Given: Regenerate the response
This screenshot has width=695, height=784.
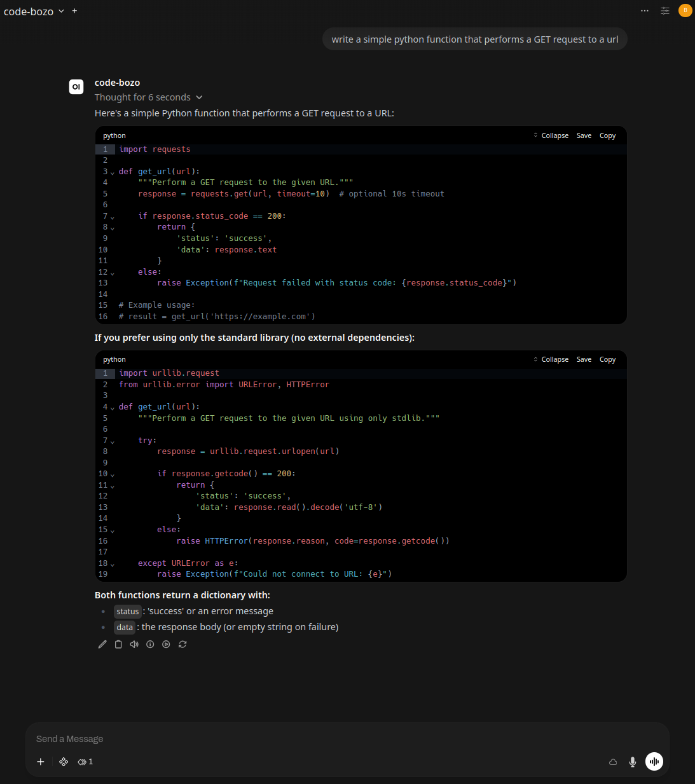Looking at the screenshot, I should click(x=182, y=644).
